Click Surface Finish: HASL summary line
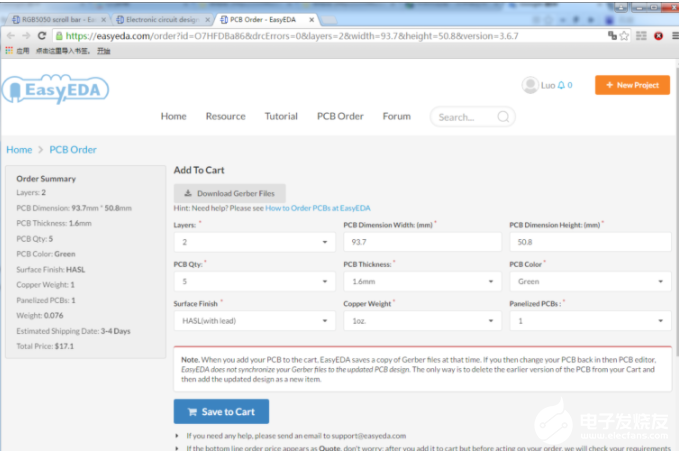This screenshot has width=679, height=451. coord(51,269)
